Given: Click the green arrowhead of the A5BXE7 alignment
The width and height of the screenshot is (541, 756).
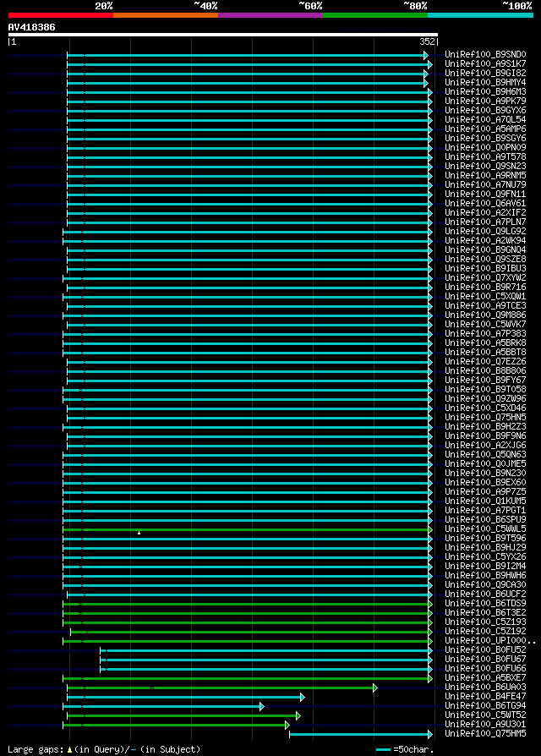Looking at the screenshot, I should pos(430,679).
